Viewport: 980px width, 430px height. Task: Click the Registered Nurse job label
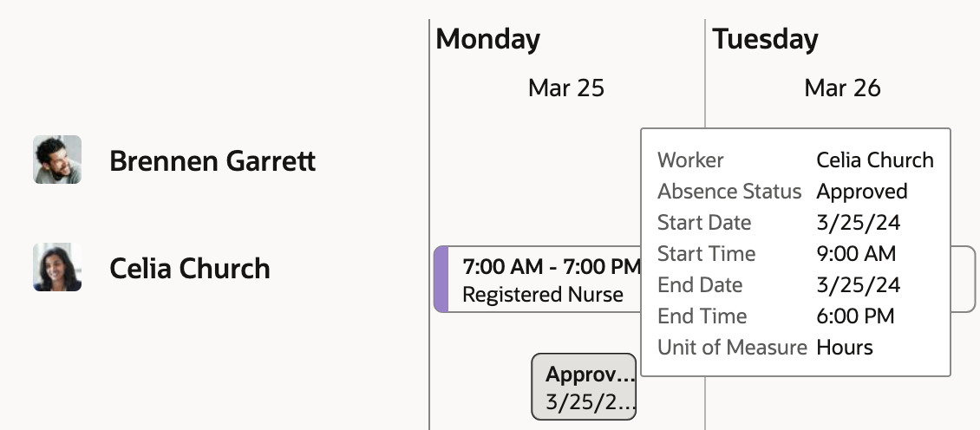[x=543, y=295]
